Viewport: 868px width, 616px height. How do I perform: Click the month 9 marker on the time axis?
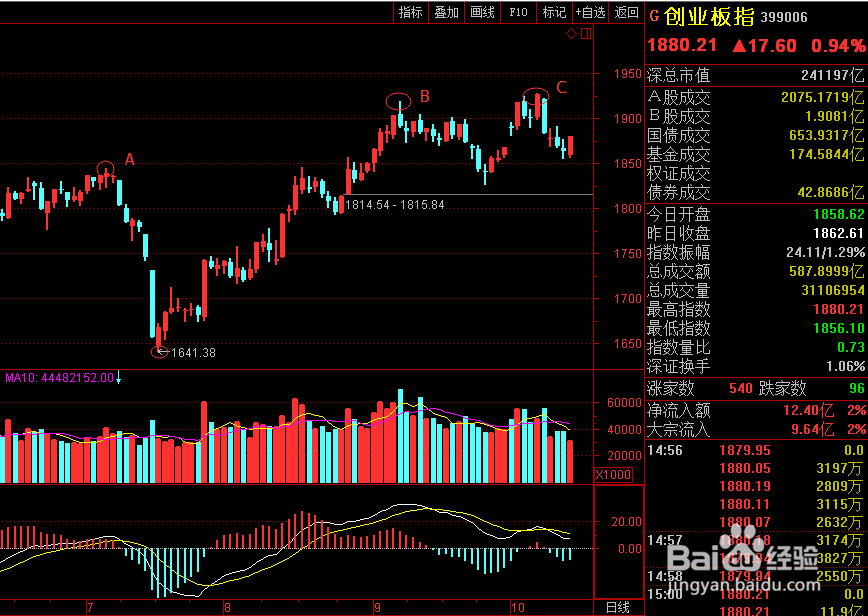tap(377, 608)
